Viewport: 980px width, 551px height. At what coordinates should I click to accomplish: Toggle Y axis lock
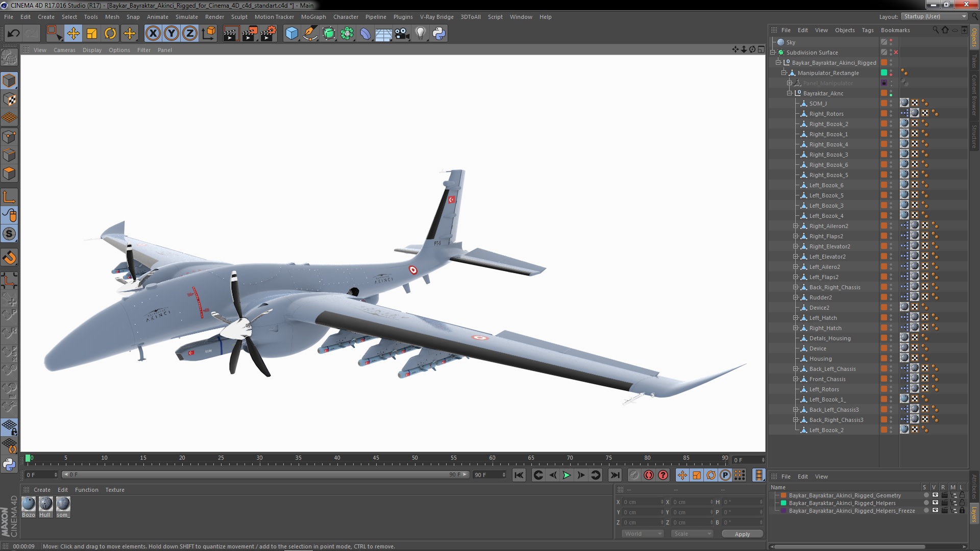coord(171,34)
